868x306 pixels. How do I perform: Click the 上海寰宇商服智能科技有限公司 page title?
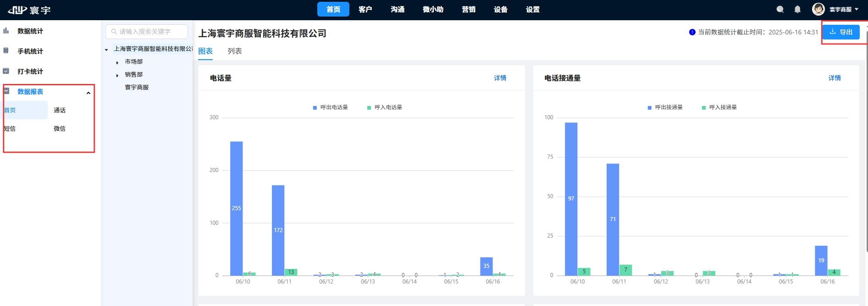point(262,33)
